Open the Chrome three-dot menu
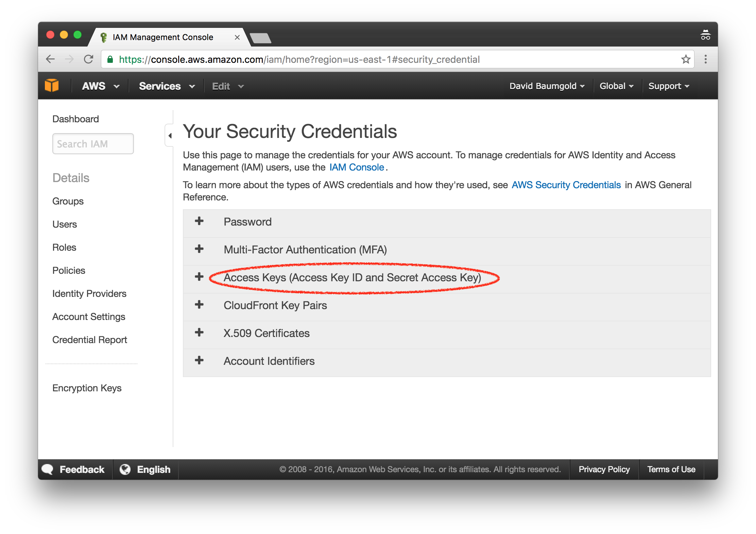The image size is (756, 534). pos(706,59)
